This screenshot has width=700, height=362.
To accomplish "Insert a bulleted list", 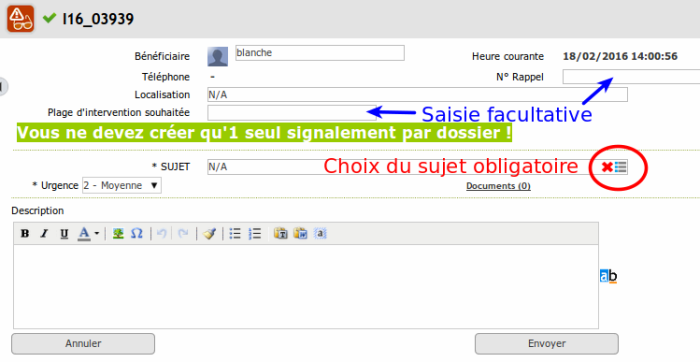I will tap(235, 233).
